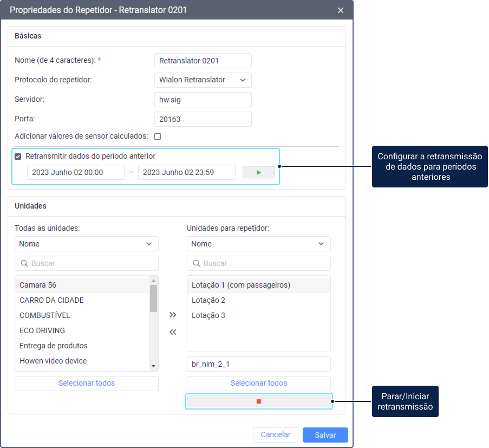Viewport: 489px width, 448px height.
Task: Expand the Nome filter under Todas as unidades
Action: (86, 244)
